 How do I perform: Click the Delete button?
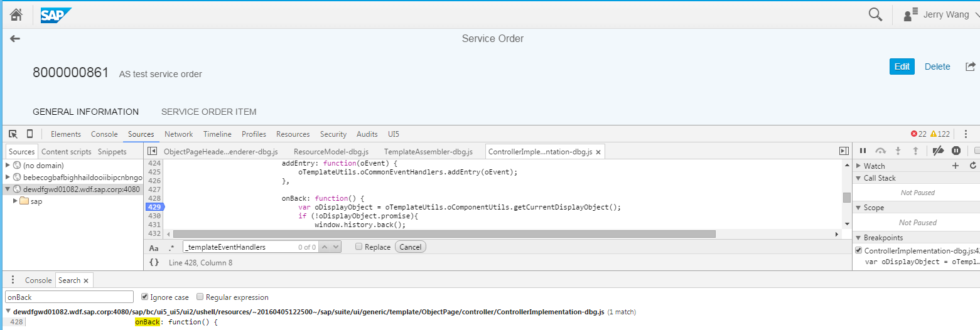point(937,67)
